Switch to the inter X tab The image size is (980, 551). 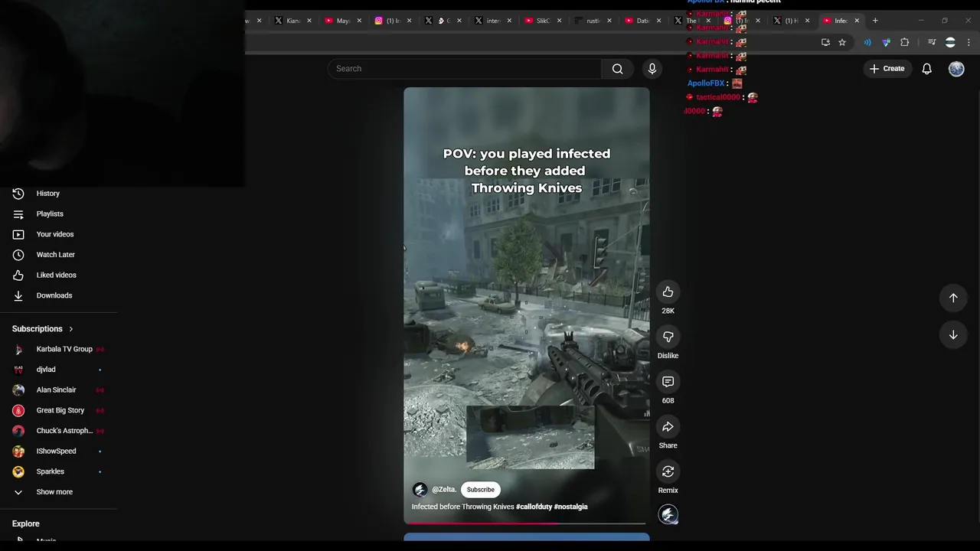(493, 21)
